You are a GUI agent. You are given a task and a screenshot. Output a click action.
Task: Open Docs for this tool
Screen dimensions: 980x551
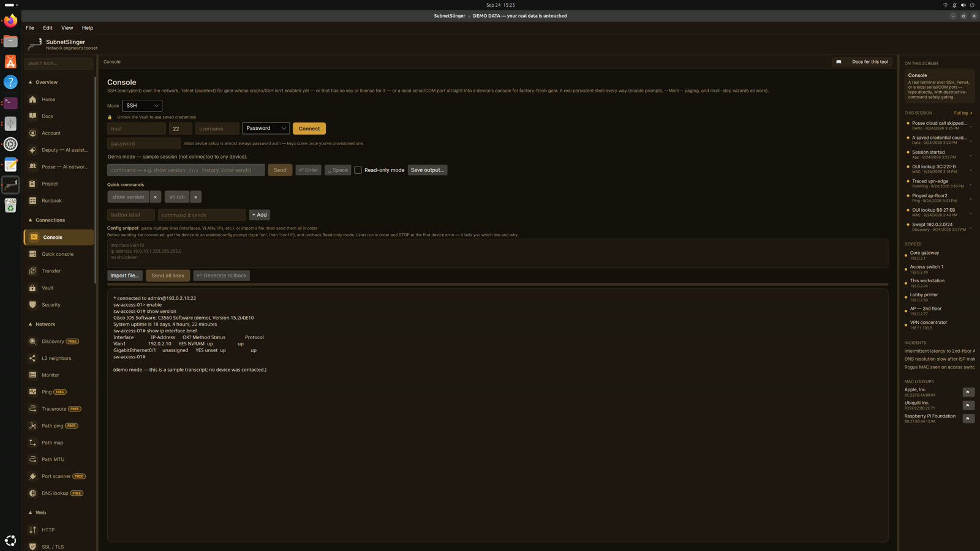pos(862,62)
